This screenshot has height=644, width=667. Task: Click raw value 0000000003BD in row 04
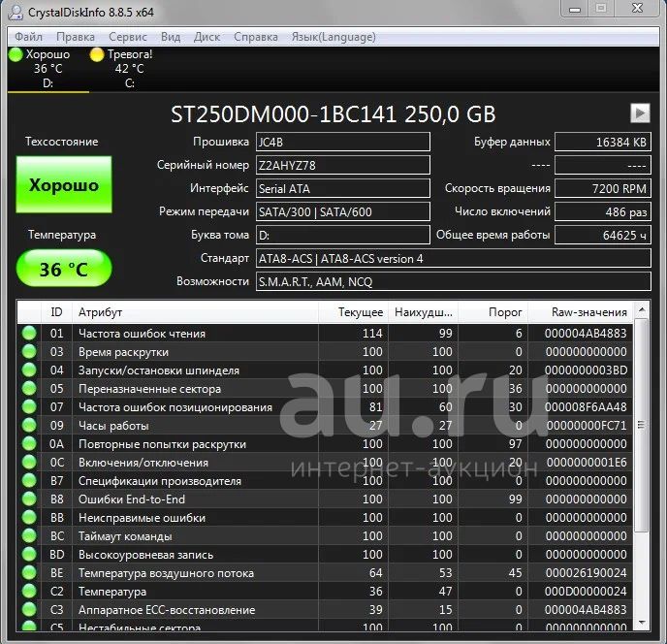coord(586,370)
